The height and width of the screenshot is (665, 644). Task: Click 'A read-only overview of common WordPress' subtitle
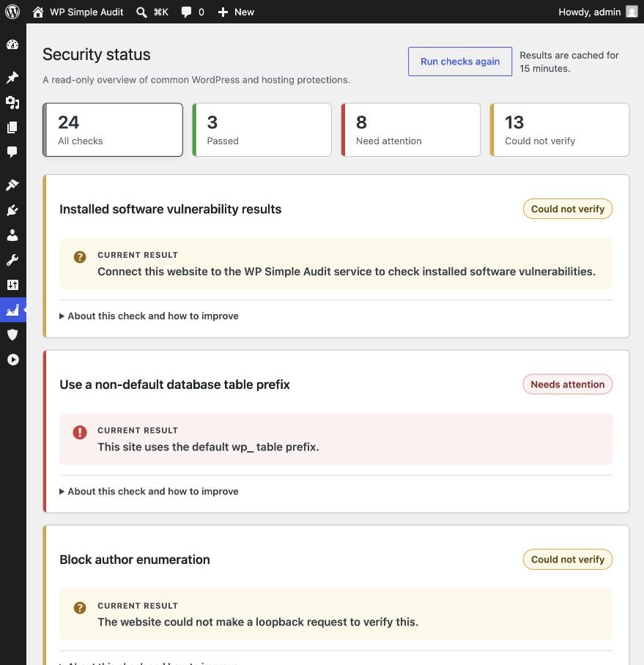pyautogui.click(x=196, y=80)
